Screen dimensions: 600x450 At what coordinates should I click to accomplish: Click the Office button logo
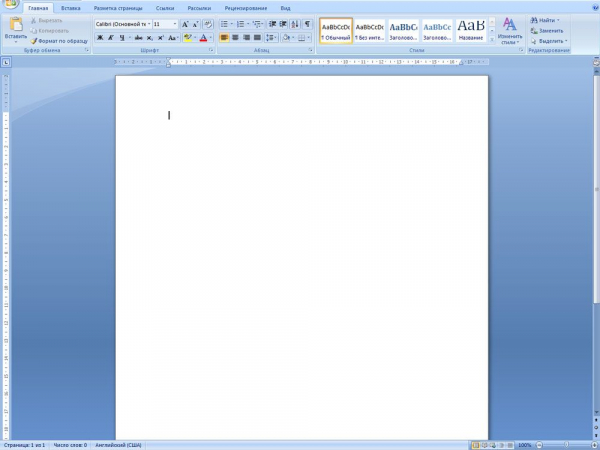(x=10, y=3)
